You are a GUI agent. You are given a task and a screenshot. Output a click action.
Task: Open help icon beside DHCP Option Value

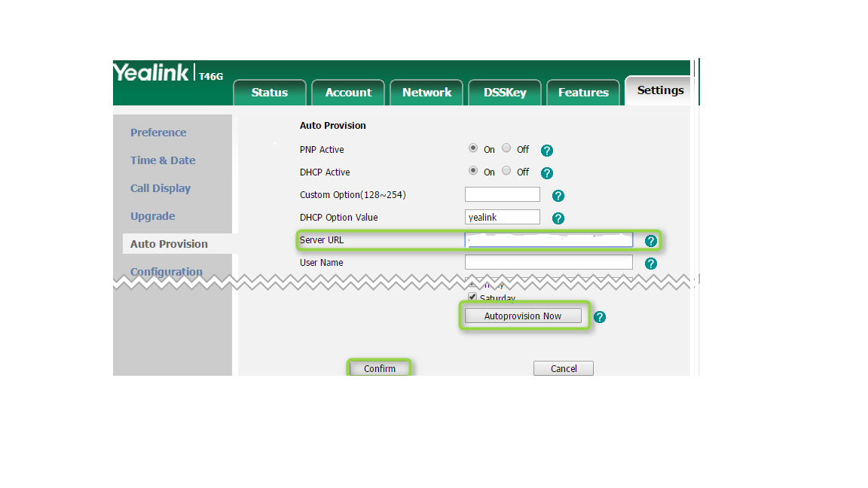pos(558,218)
